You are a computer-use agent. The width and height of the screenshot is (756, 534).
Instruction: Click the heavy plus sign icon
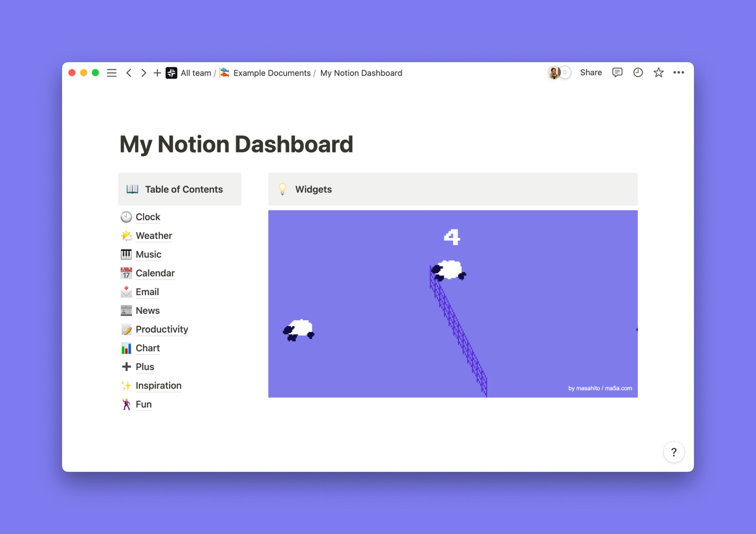pos(126,367)
